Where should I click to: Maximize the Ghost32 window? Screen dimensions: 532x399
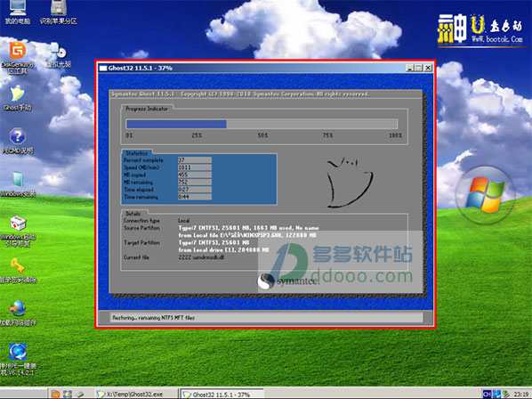418,68
